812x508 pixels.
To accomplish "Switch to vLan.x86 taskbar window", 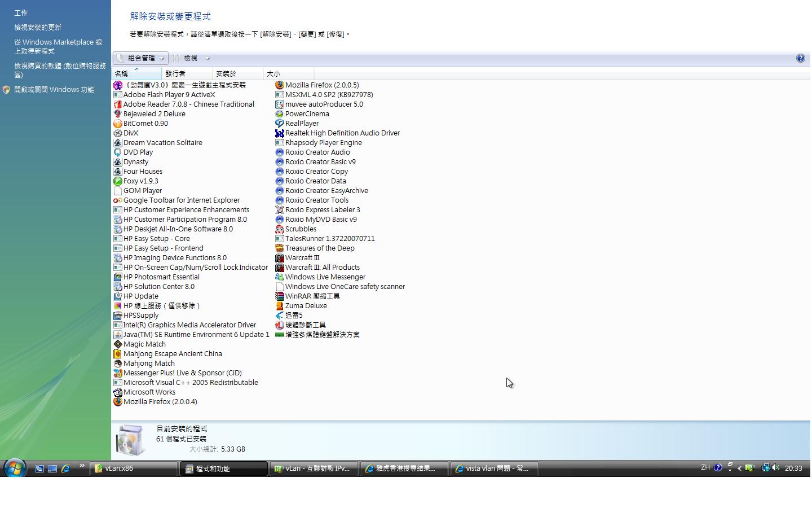I will coord(133,468).
